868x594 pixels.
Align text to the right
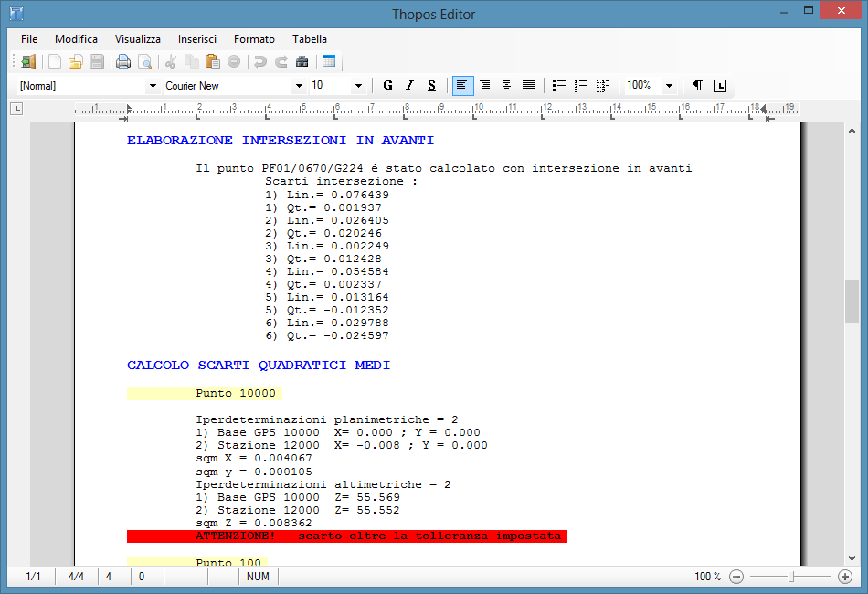click(485, 85)
